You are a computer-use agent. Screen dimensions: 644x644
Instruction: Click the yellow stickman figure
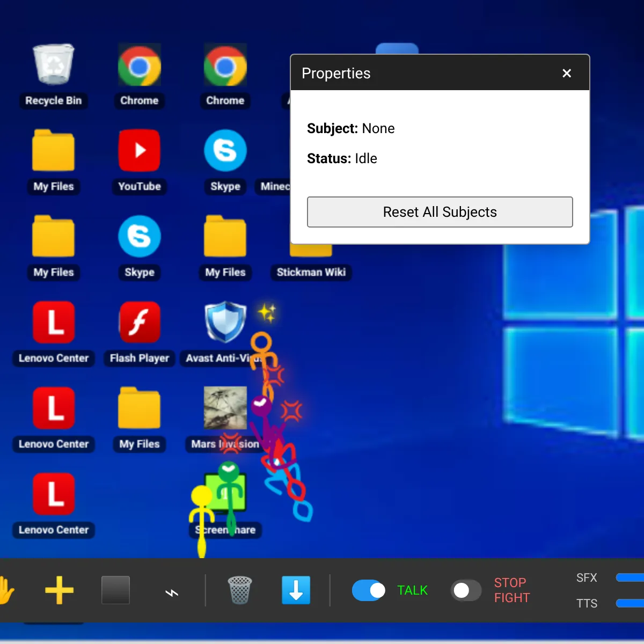(x=202, y=521)
